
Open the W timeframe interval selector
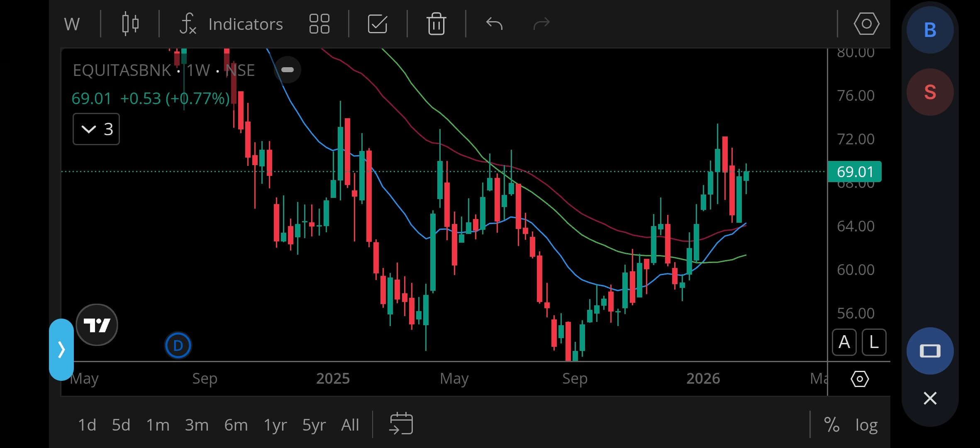pyautogui.click(x=72, y=24)
